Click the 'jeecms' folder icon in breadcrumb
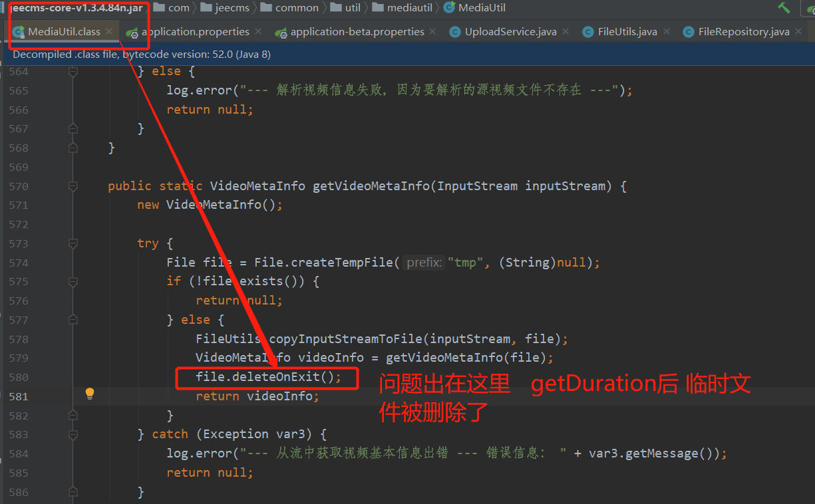815x504 pixels. click(206, 8)
